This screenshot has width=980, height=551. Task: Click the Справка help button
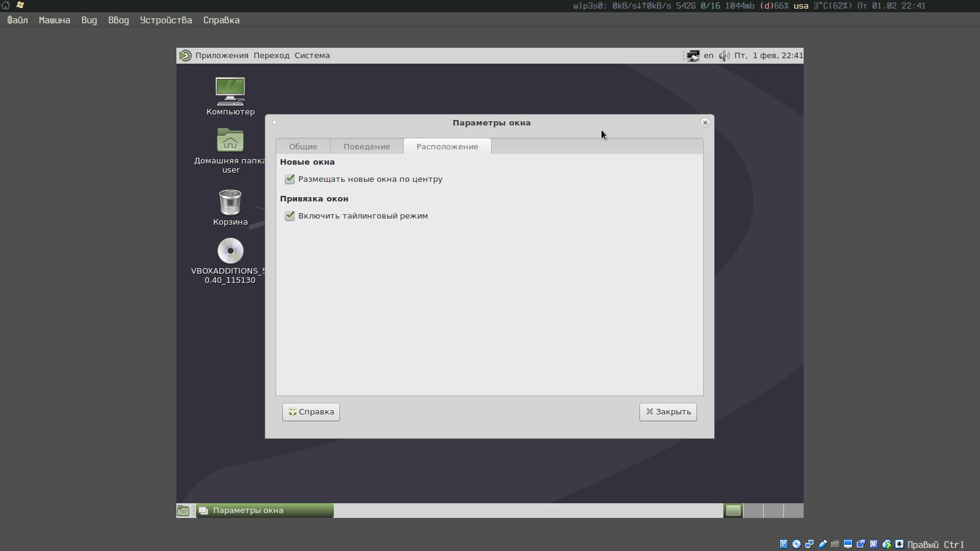click(x=311, y=412)
